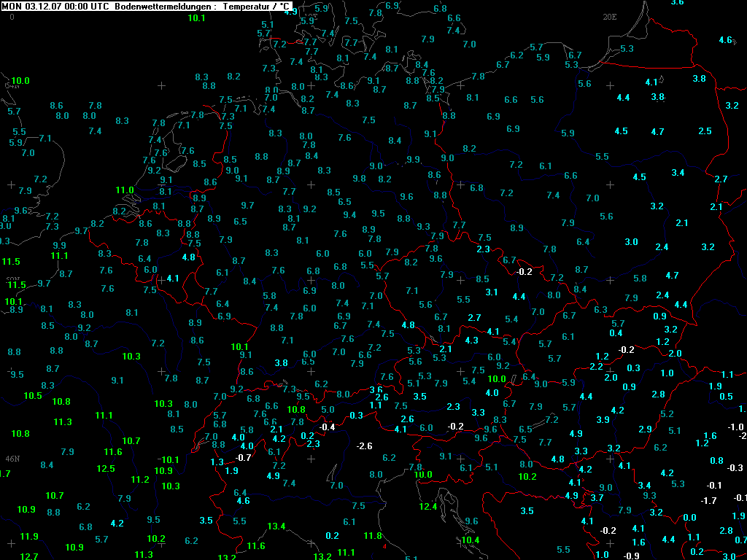Pick the green 12.5 temperature value
This screenshot has width=747, height=560.
(106, 469)
